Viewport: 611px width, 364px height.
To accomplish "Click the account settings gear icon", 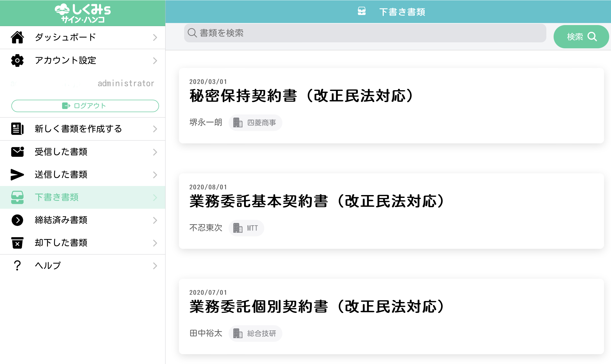I will pyautogui.click(x=17, y=60).
